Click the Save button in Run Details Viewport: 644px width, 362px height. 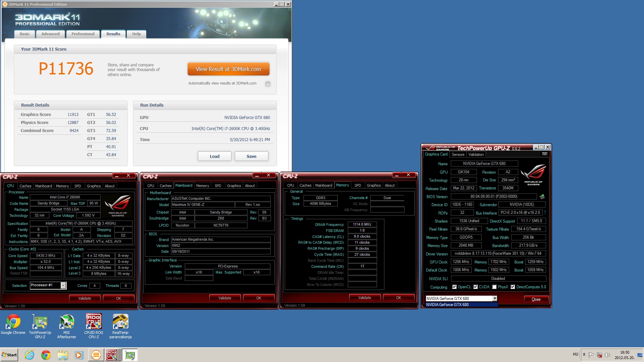coord(251,156)
